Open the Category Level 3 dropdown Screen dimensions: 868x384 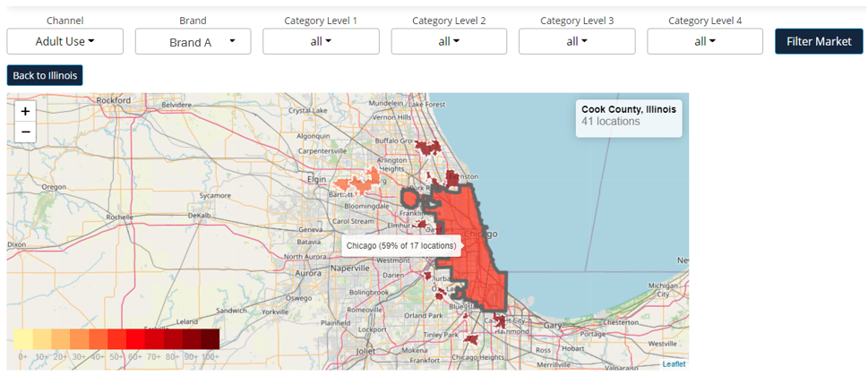point(577,41)
